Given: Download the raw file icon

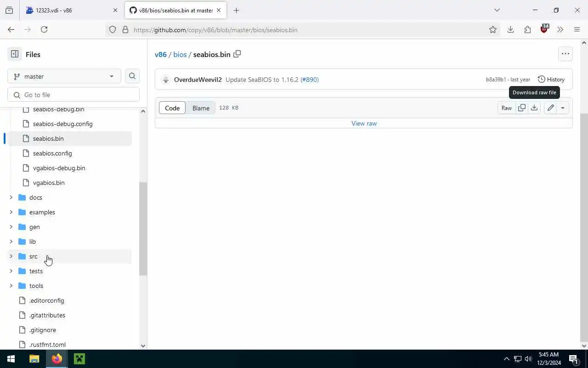Looking at the screenshot, I should pyautogui.click(x=534, y=108).
